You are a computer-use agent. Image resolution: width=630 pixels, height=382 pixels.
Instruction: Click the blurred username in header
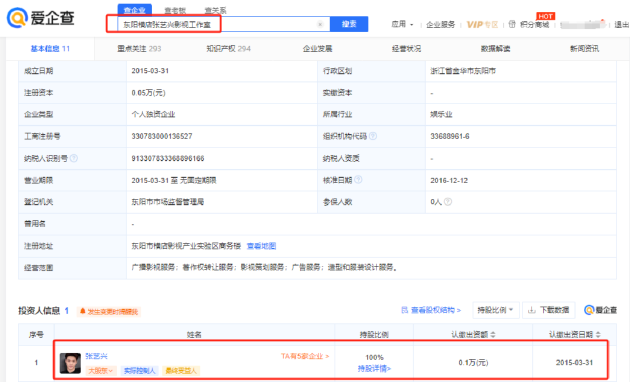click(x=583, y=25)
